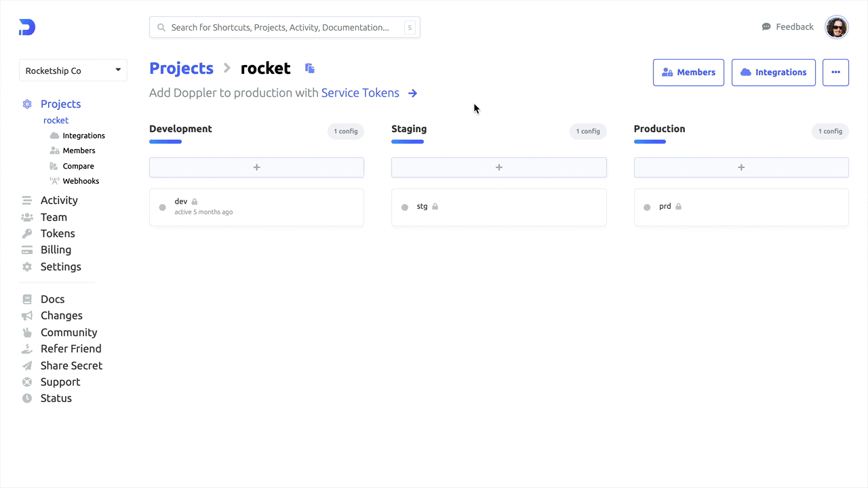
Task: Open Compare under rocket in sidebar
Action: coord(78,166)
